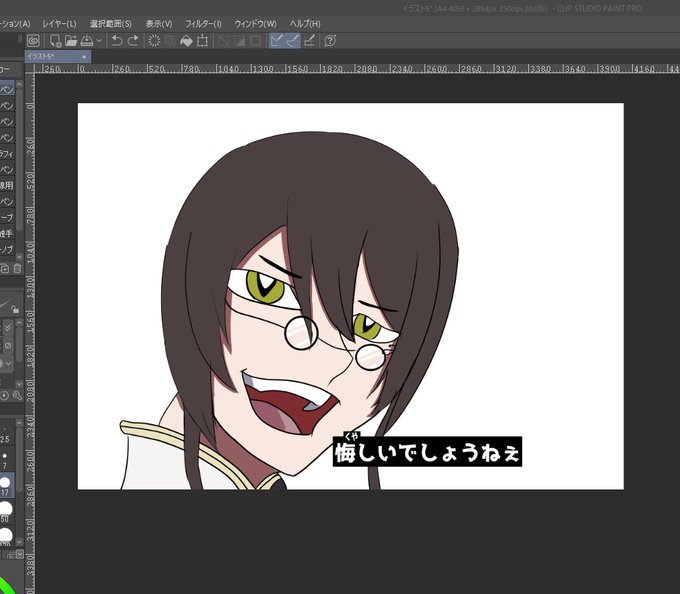Close the イラスト5 document tab
This screenshot has width=680, height=594.
84,57
